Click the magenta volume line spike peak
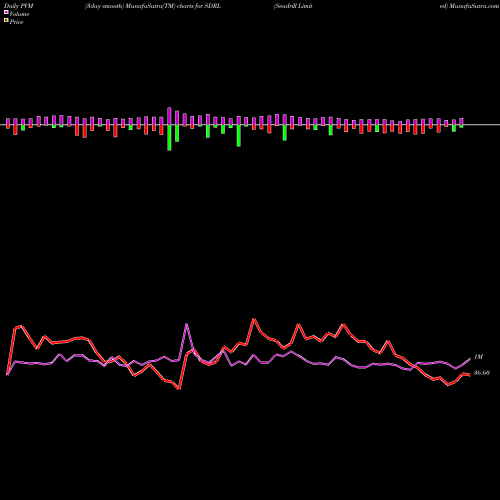This screenshot has height=500, width=500. pyautogui.click(x=186, y=324)
